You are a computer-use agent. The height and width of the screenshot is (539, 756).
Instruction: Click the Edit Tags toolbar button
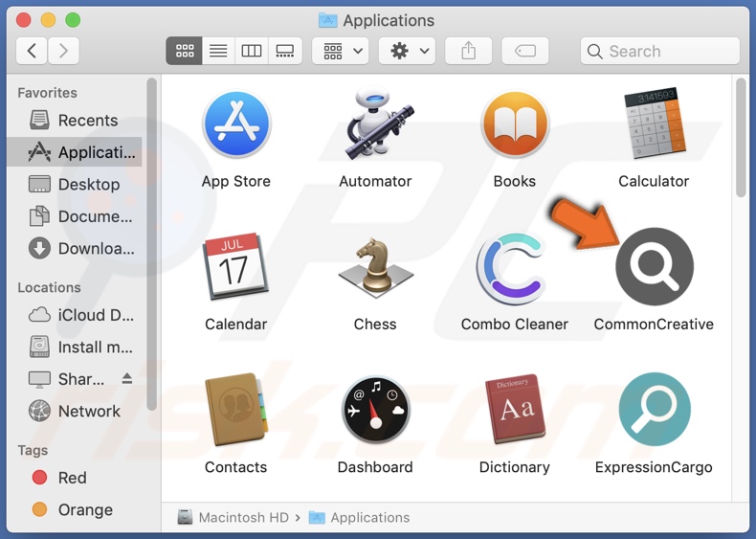525,51
